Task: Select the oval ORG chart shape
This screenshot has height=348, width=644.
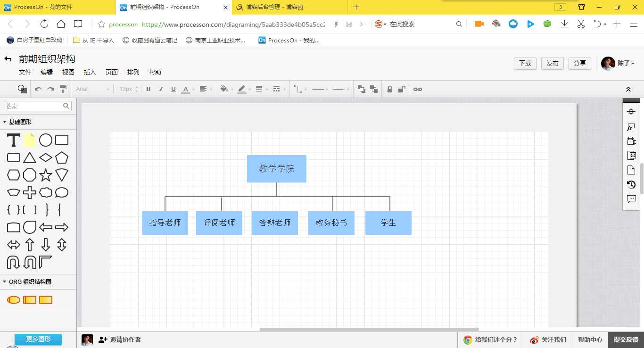Action: (x=14, y=300)
